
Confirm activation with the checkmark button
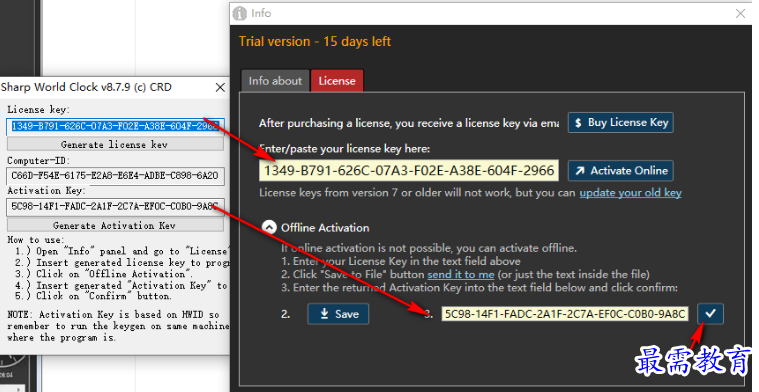(x=710, y=314)
